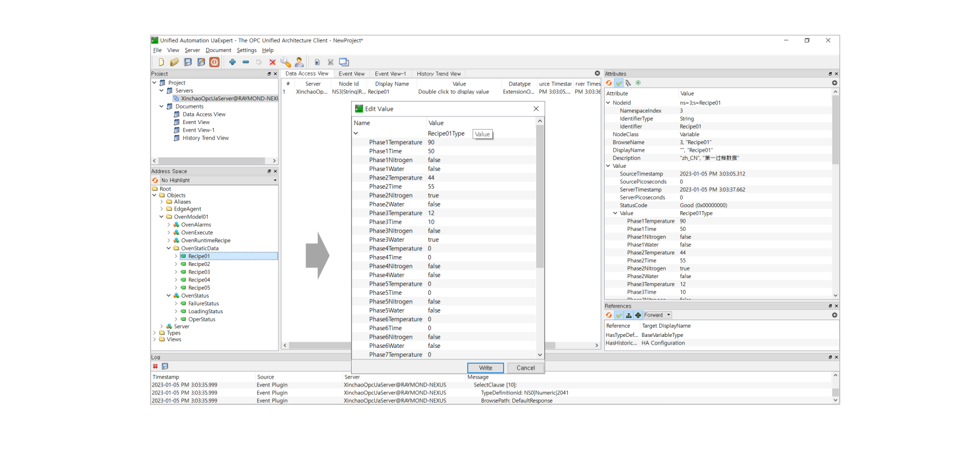Viewport: 980px width, 450px height.
Task: Open the Settings menu
Action: click(x=246, y=50)
